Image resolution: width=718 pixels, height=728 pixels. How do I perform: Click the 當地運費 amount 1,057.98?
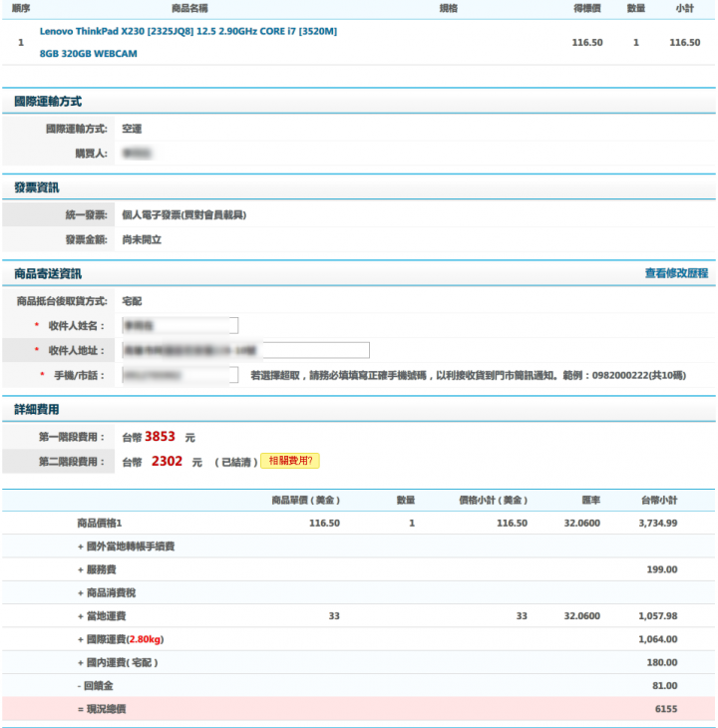(x=657, y=616)
